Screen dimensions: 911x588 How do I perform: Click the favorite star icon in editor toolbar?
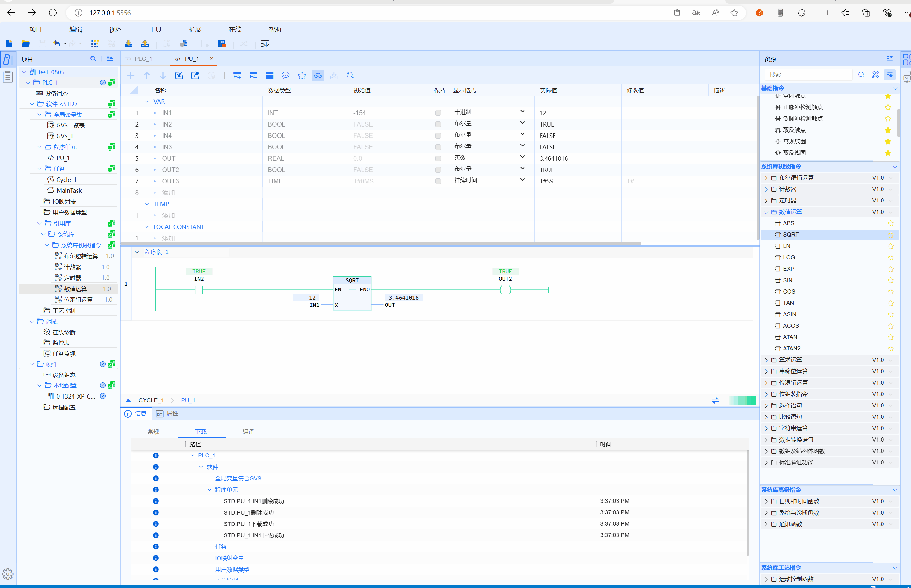(x=302, y=76)
